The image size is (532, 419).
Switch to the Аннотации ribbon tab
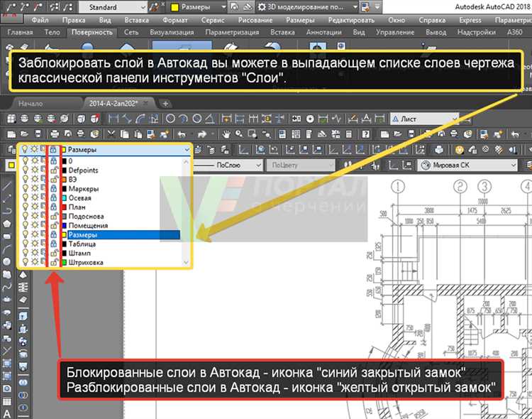323,32
